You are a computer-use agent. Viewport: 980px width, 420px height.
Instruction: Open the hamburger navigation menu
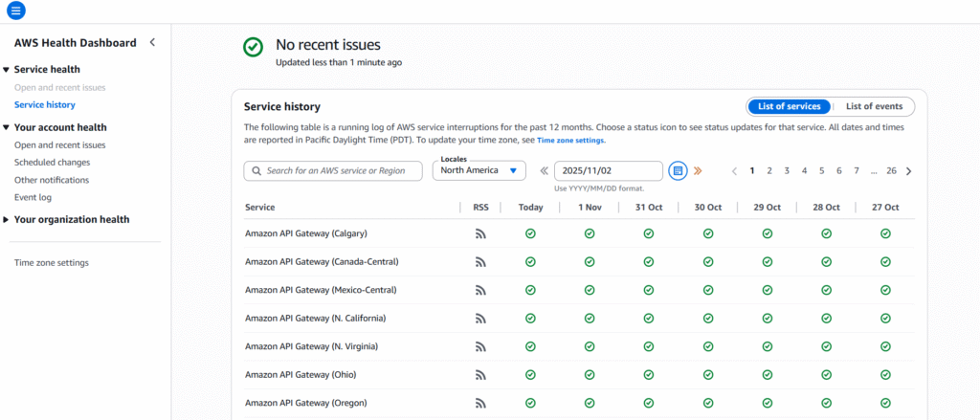16,11
